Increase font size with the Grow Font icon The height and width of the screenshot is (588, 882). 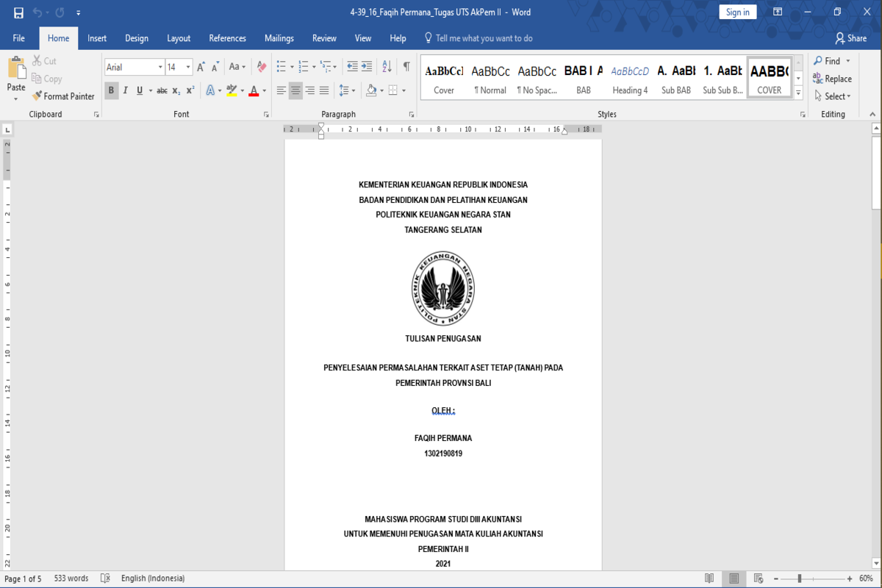201,67
